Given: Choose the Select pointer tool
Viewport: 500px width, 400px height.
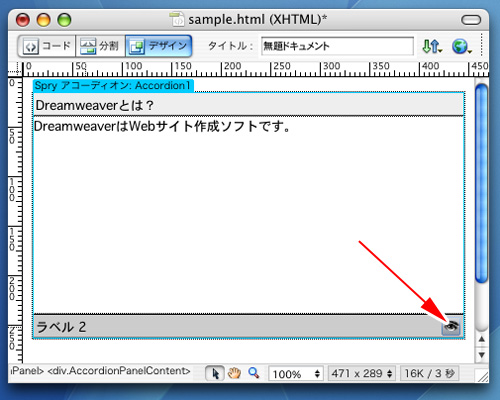Looking at the screenshot, I should click(x=215, y=373).
